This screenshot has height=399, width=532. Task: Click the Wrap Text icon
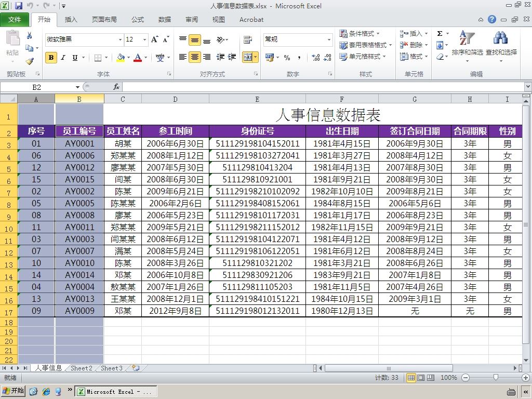[x=248, y=39]
